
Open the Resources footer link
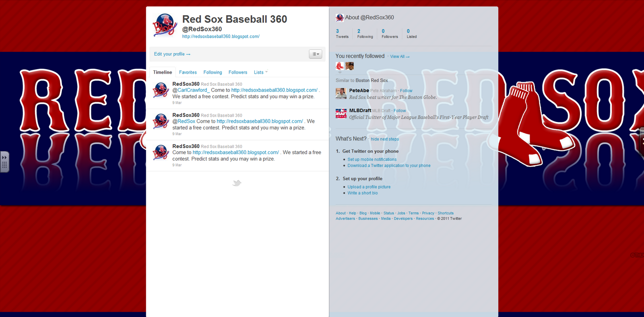(x=425, y=219)
